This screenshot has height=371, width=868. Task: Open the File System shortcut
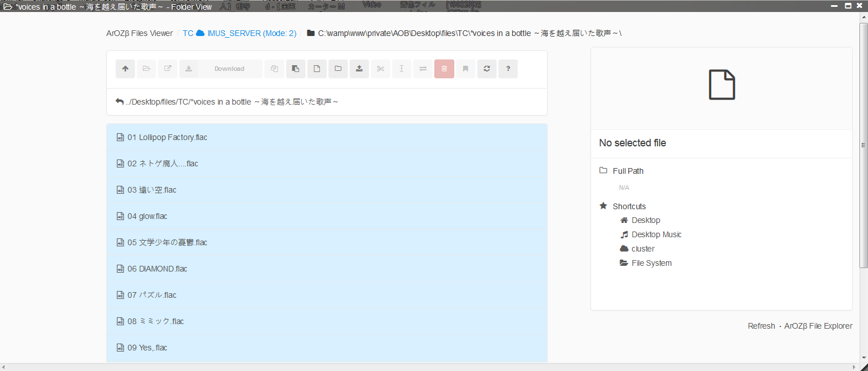coord(651,263)
